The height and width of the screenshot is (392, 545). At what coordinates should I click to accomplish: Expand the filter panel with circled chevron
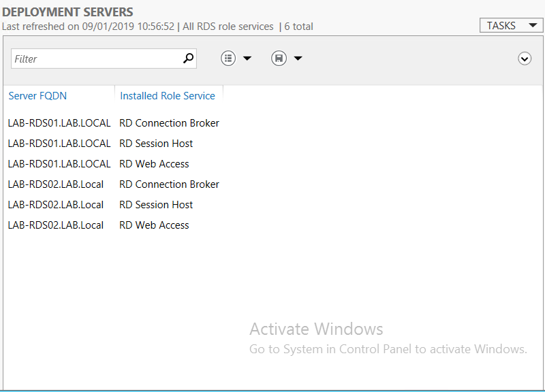525,59
